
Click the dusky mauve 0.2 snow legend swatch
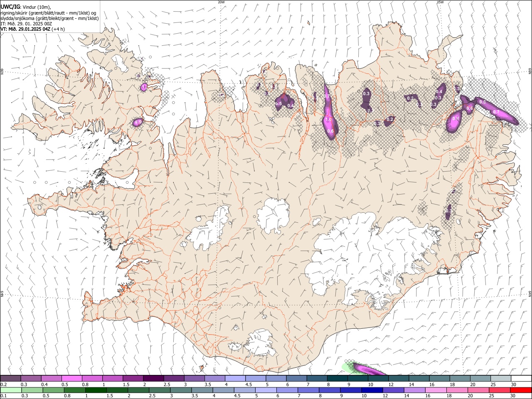tap(10, 378)
